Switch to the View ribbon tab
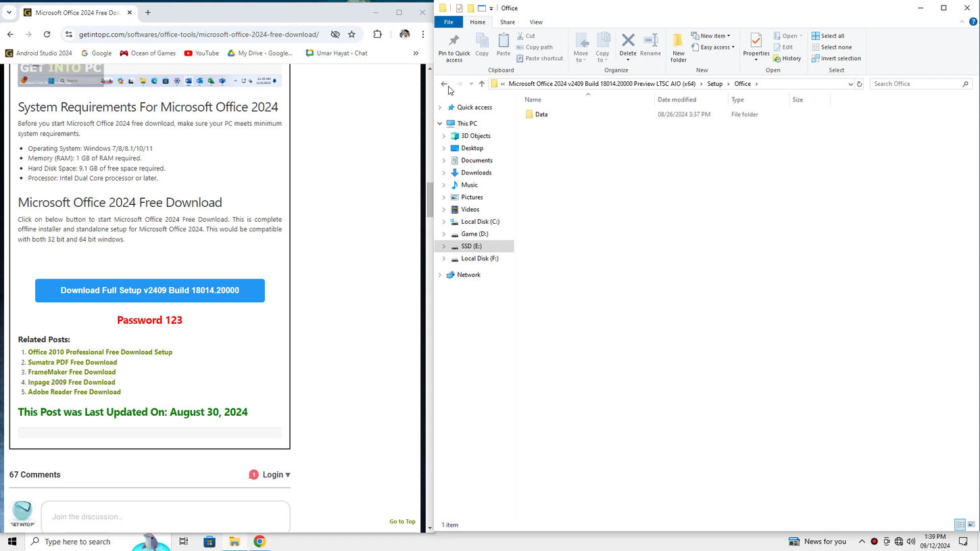This screenshot has width=980, height=551. pyautogui.click(x=536, y=22)
